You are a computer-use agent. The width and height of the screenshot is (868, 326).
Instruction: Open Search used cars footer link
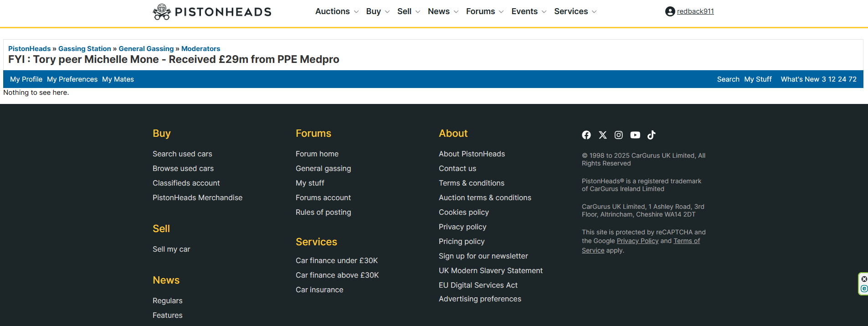coord(182,154)
